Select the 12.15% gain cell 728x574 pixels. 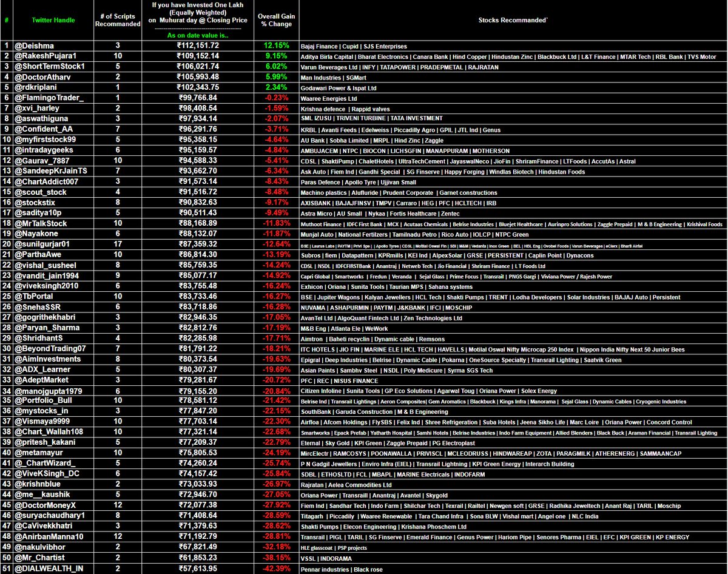point(275,46)
